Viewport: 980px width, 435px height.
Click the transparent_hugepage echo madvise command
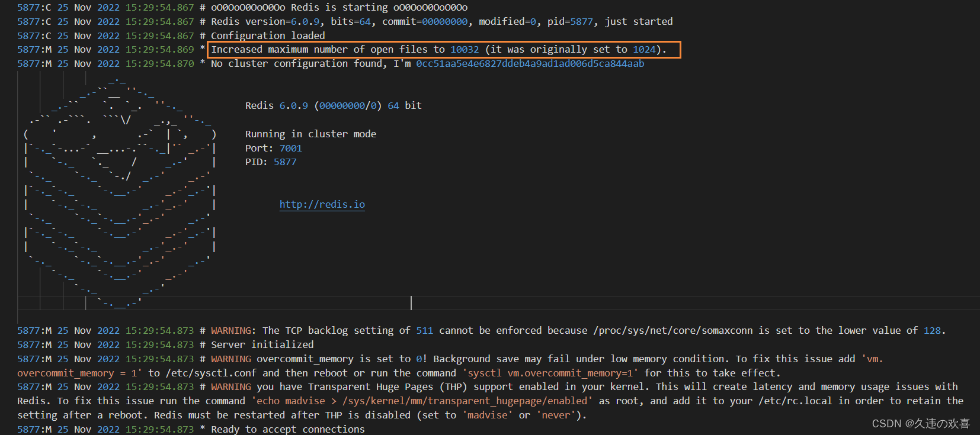(x=422, y=401)
